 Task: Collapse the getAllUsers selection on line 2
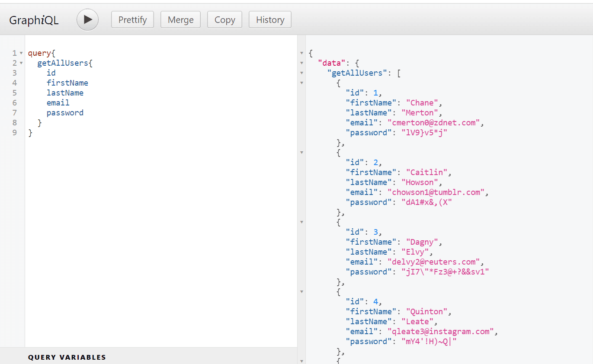21,63
